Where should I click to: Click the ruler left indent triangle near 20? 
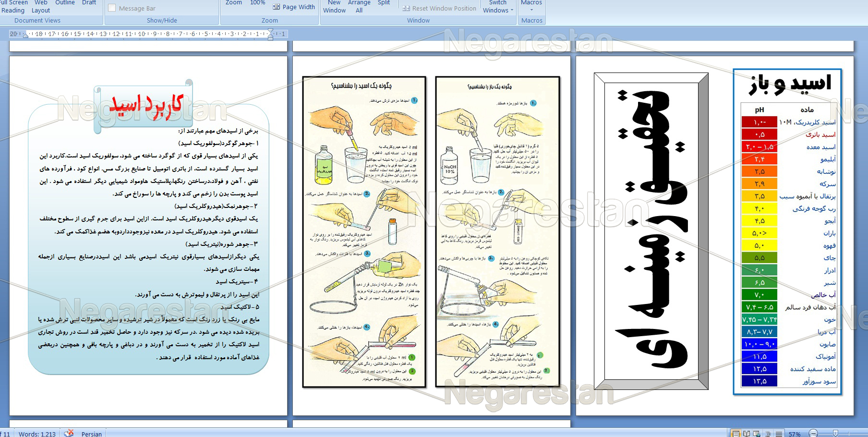click(25, 36)
